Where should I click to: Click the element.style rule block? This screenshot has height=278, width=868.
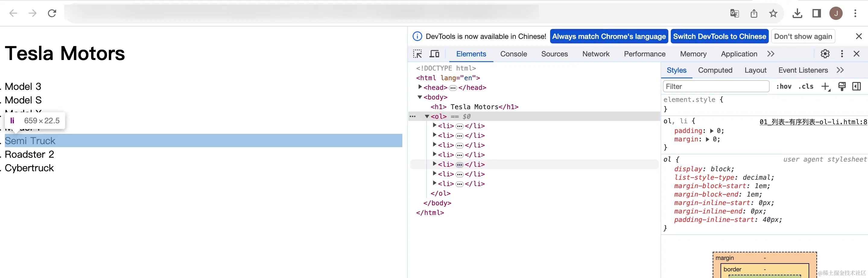pos(764,104)
